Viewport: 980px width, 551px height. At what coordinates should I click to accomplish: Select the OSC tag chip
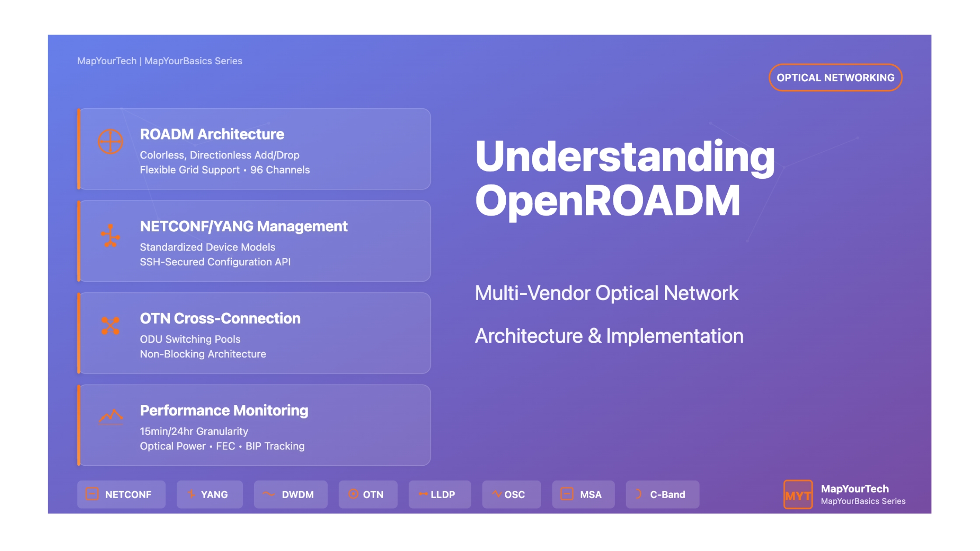point(511,495)
